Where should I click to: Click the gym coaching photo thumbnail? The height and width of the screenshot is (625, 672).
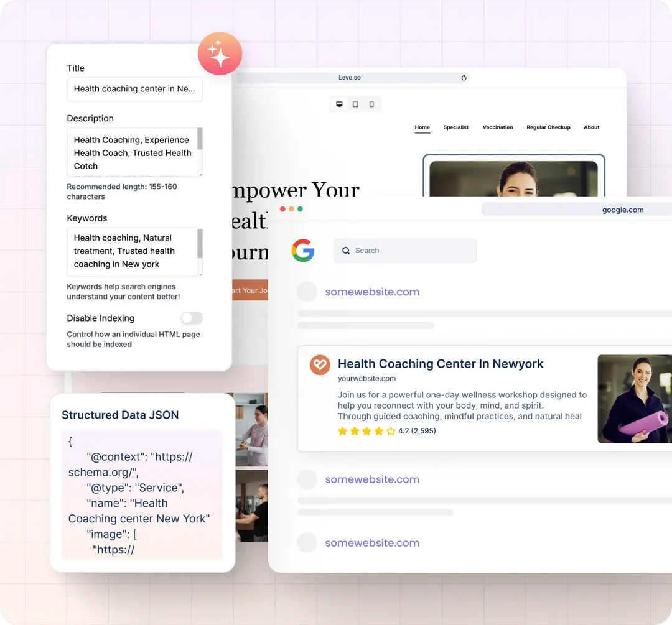[x=252, y=506]
